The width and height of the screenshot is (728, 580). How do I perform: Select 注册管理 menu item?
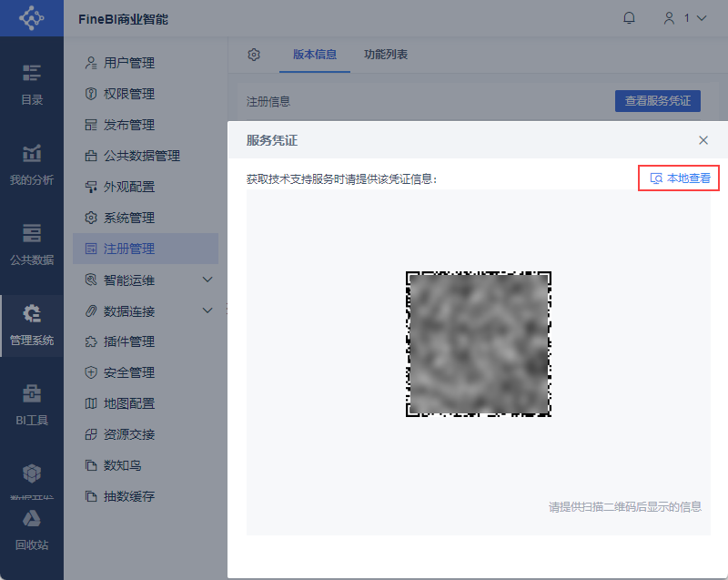[146, 249]
